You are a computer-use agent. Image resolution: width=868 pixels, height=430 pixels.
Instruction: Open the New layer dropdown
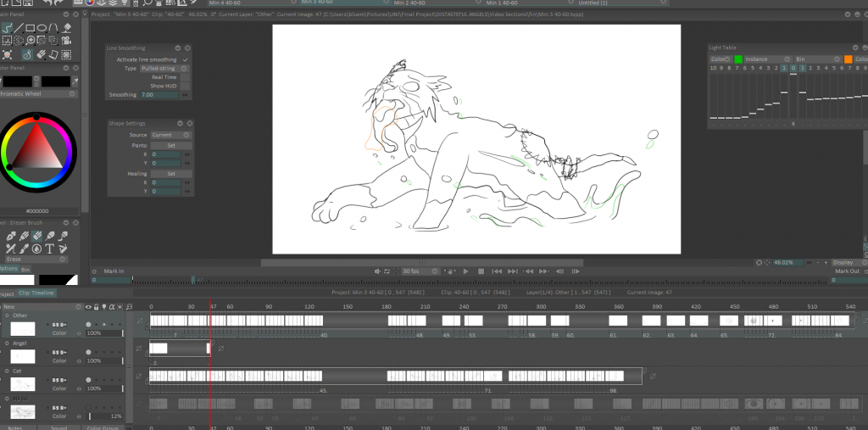tap(41, 306)
